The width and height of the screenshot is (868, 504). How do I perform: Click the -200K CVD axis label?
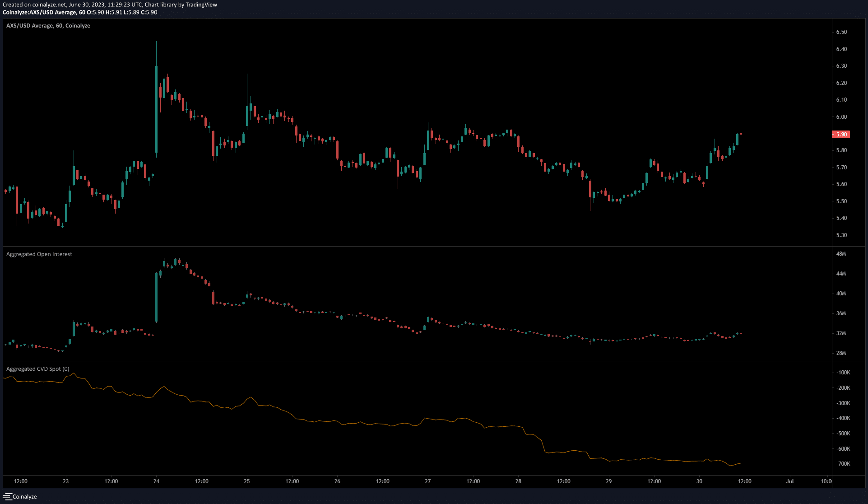click(843, 388)
